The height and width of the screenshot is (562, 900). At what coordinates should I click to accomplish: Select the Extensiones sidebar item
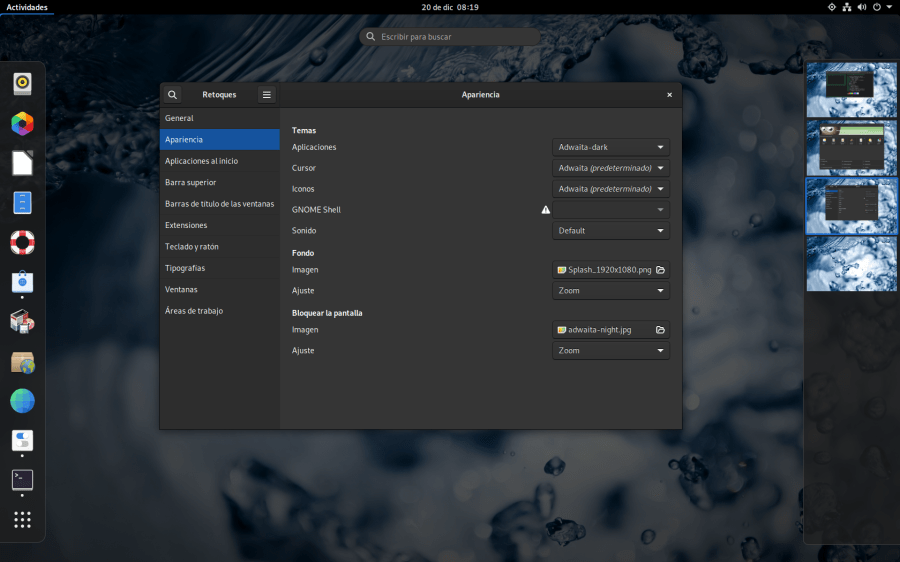(x=186, y=225)
